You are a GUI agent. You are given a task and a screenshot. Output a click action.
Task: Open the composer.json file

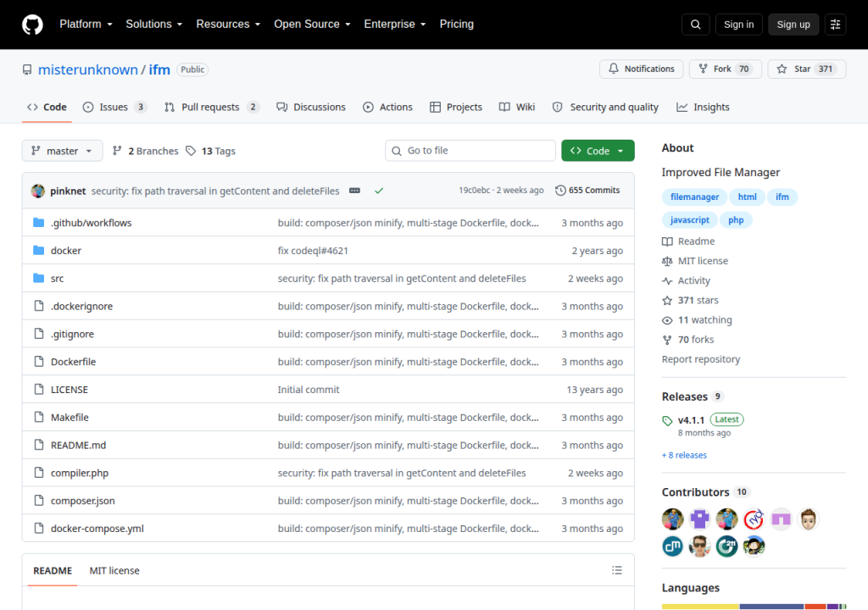coord(83,501)
